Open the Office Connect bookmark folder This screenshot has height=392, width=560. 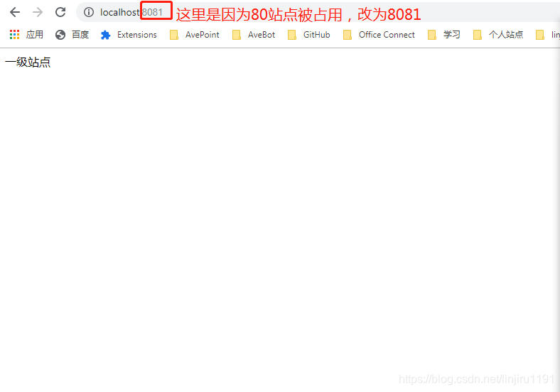pos(379,35)
